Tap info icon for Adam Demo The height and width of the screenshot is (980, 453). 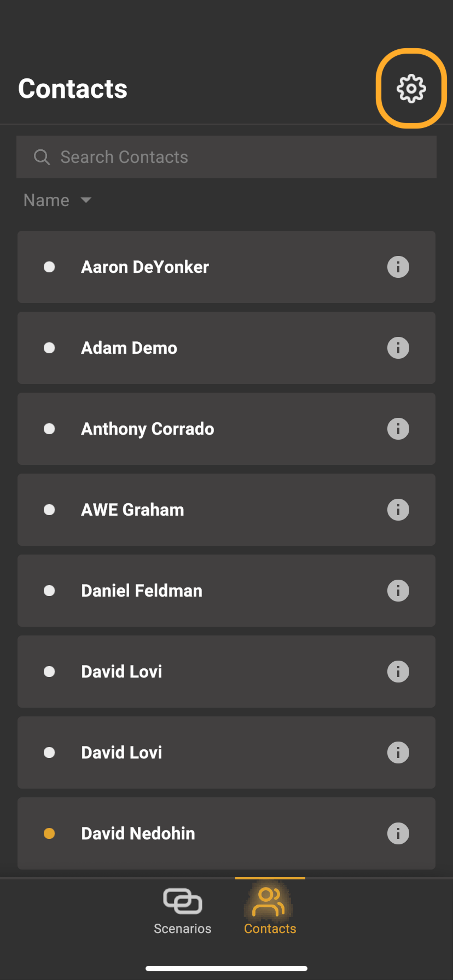pos(398,348)
